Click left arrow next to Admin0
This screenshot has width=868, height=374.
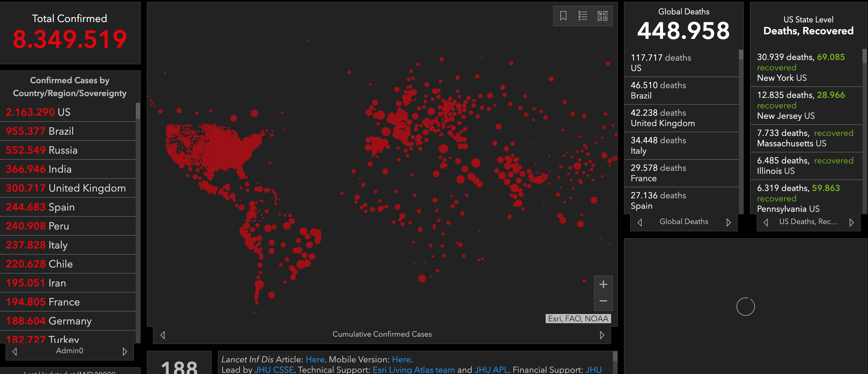[x=14, y=351]
